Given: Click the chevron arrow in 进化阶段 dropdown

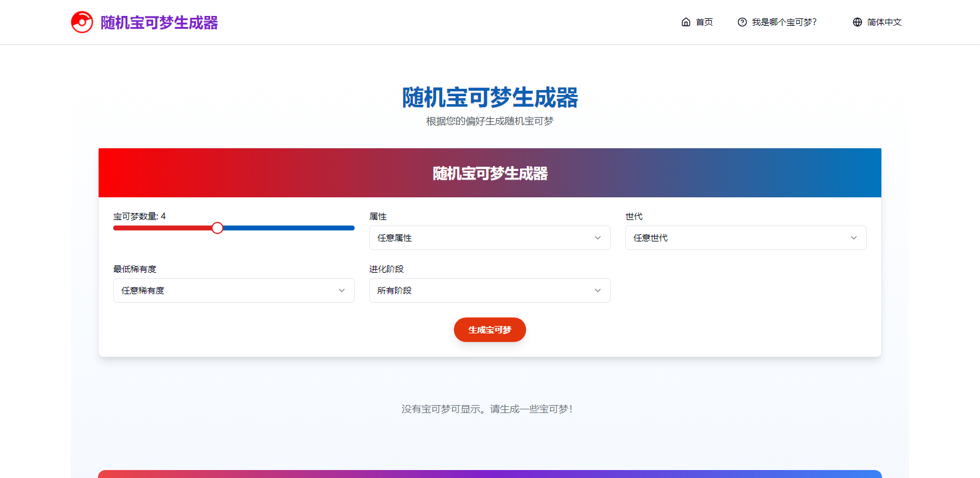Looking at the screenshot, I should coord(598,290).
